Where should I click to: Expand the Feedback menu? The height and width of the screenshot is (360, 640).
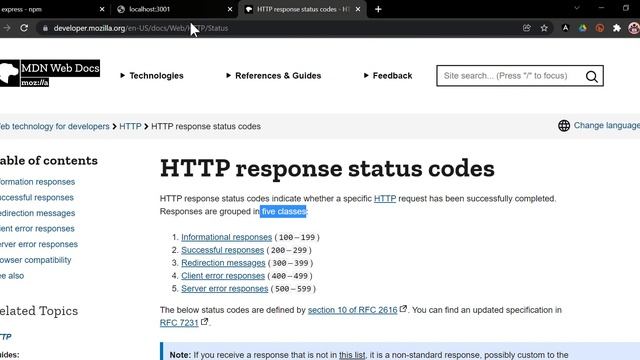point(388,76)
